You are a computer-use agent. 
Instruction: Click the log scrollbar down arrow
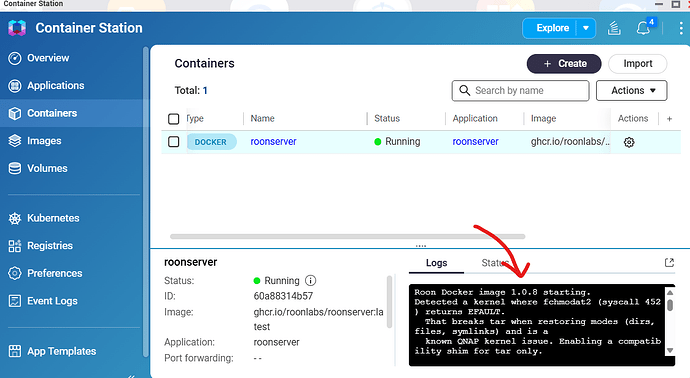click(x=670, y=351)
